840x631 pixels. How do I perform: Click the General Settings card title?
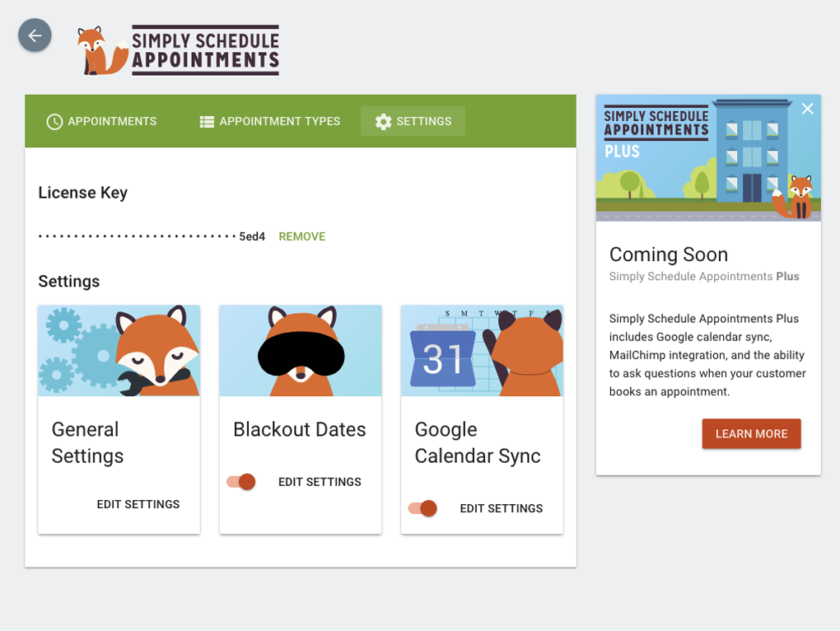(x=88, y=442)
